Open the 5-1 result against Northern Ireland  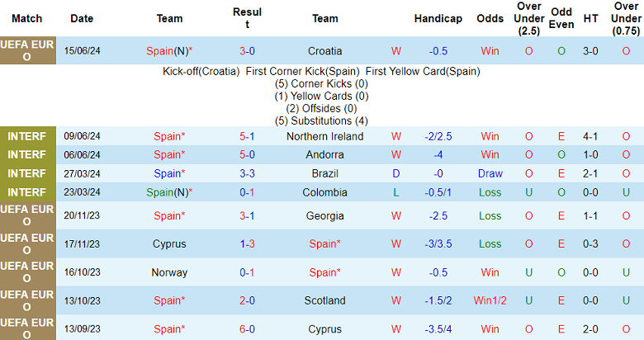[x=247, y=136]
